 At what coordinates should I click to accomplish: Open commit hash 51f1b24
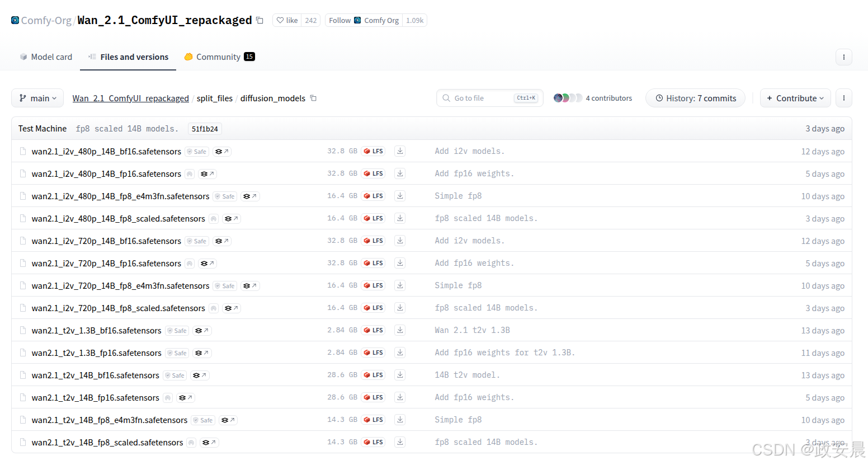tap(205, 129)
